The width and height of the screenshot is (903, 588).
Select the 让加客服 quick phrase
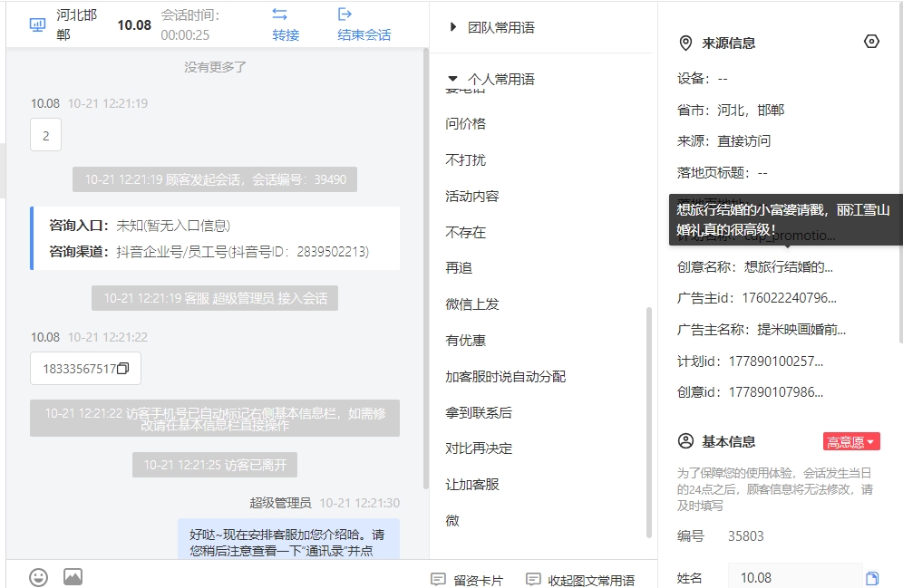[472, 485]
